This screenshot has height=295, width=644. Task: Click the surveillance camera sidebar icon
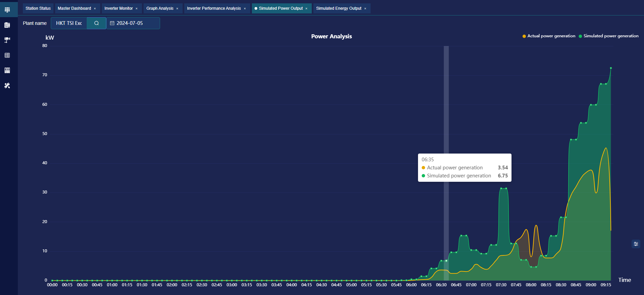[7, 40]
